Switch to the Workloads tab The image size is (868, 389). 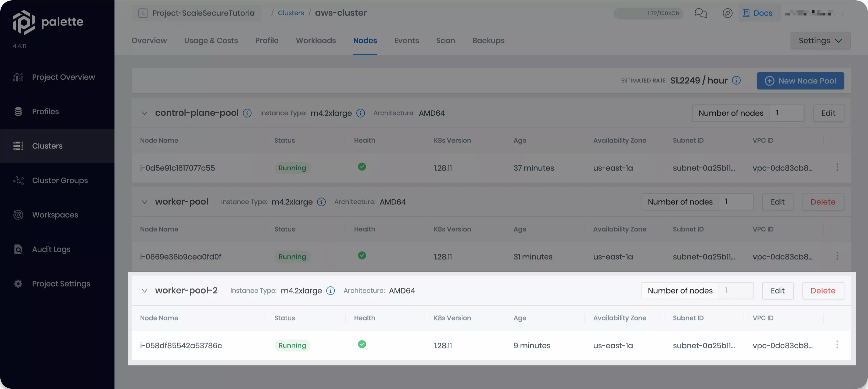click(x=316, y=40)
